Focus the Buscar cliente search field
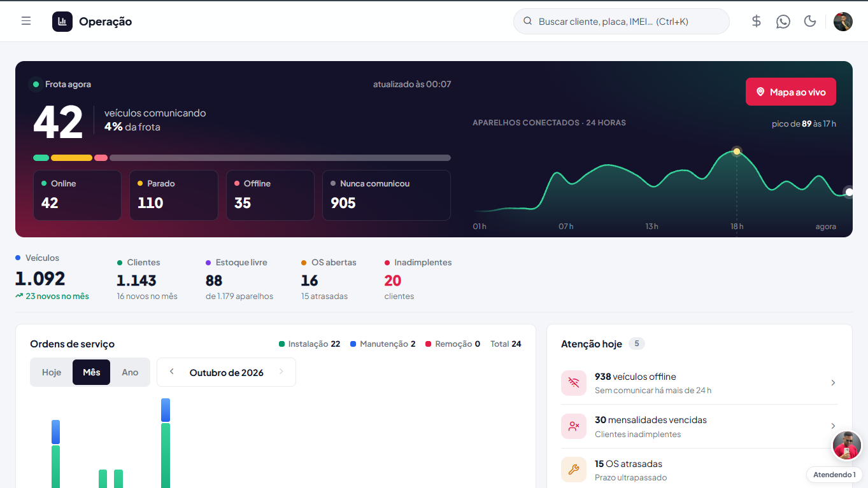This screenshot has width=868, height=488. (x=621, y=21)
